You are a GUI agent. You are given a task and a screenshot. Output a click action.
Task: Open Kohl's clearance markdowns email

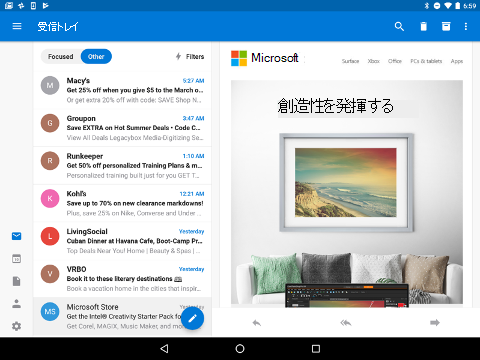[123, 203]
